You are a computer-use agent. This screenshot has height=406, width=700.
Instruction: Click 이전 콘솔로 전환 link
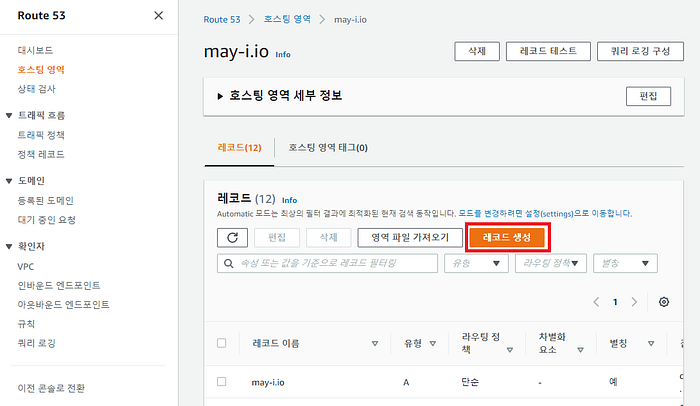point(51,388)
